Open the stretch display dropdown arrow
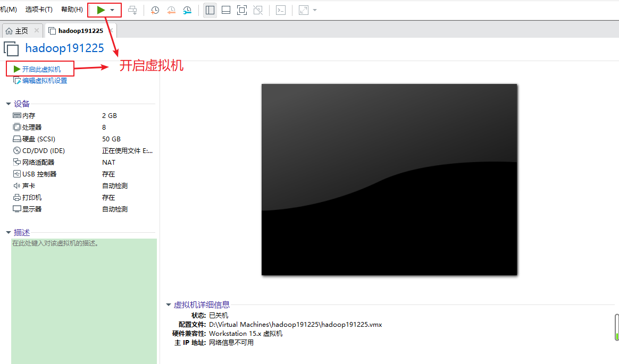Viewport: 619px width, 364px height. pos(315,10)
